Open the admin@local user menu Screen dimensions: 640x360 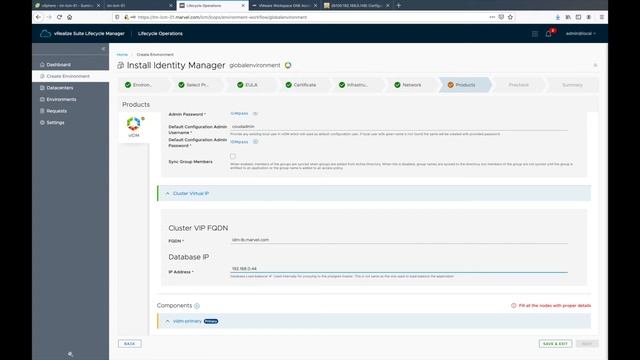580,33
